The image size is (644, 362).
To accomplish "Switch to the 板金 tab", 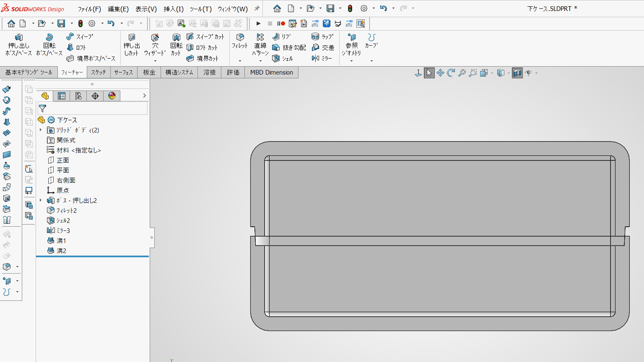I will point(149,72).
